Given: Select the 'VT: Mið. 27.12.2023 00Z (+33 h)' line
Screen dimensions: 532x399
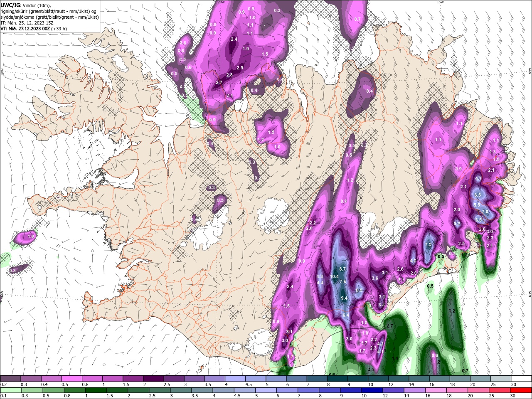Looking at the screenshot, I should pos(34,28).
